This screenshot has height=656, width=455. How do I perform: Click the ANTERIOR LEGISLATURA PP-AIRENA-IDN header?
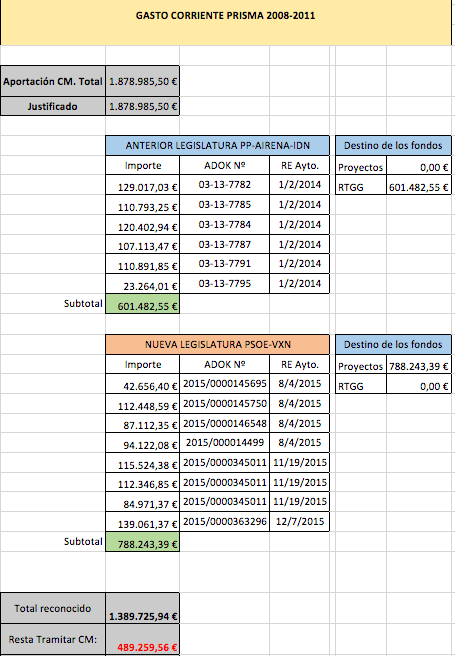pyautogui.click(x=217, y=146)
